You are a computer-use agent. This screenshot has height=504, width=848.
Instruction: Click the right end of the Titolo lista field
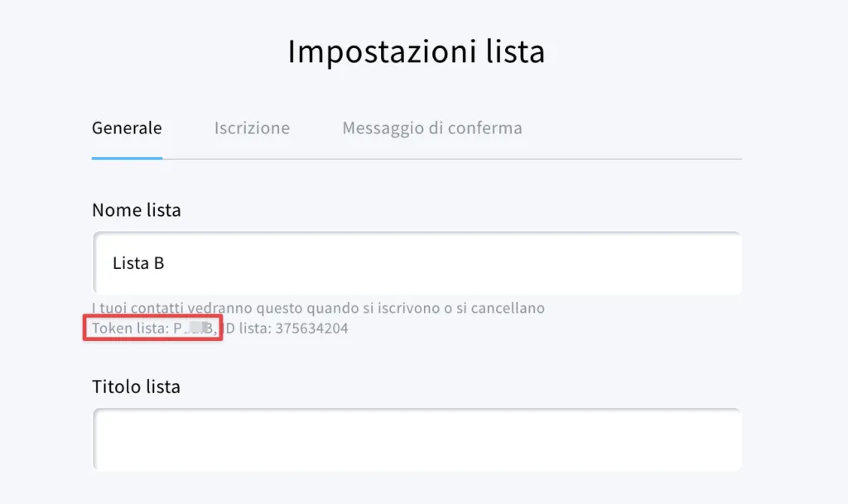[725, 439]
